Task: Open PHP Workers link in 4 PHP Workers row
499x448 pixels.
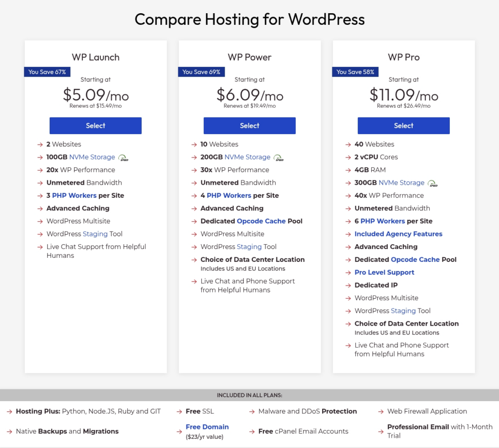Action: (x=229, y=195)
